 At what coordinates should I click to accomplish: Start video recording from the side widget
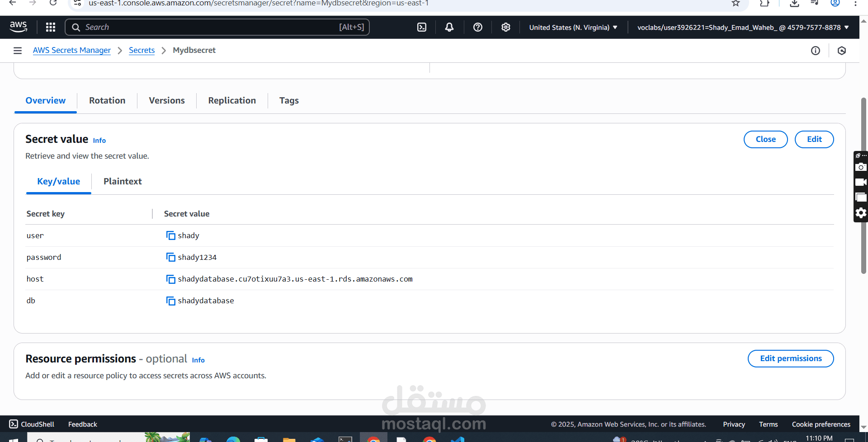tap(861, 182)
